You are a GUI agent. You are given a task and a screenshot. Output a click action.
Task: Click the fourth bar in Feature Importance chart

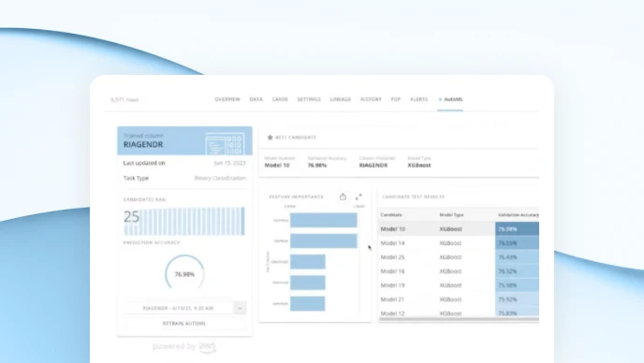coord(308,283)
